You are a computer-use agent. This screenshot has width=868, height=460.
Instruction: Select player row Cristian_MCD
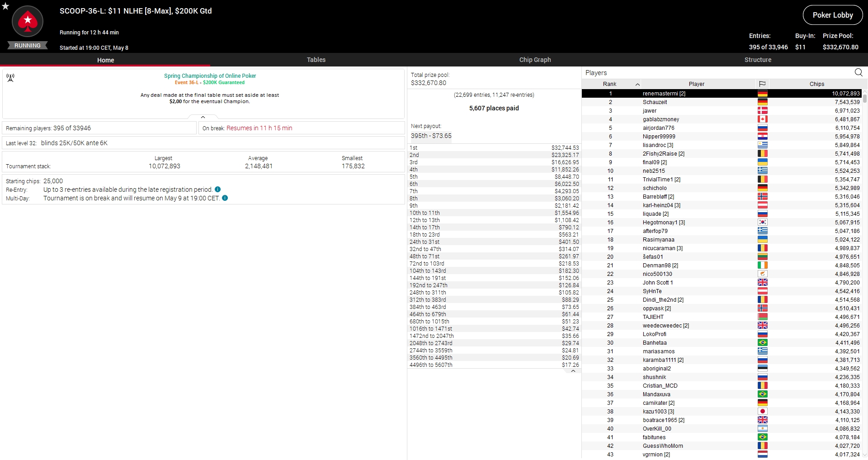[x=722, y=386]
